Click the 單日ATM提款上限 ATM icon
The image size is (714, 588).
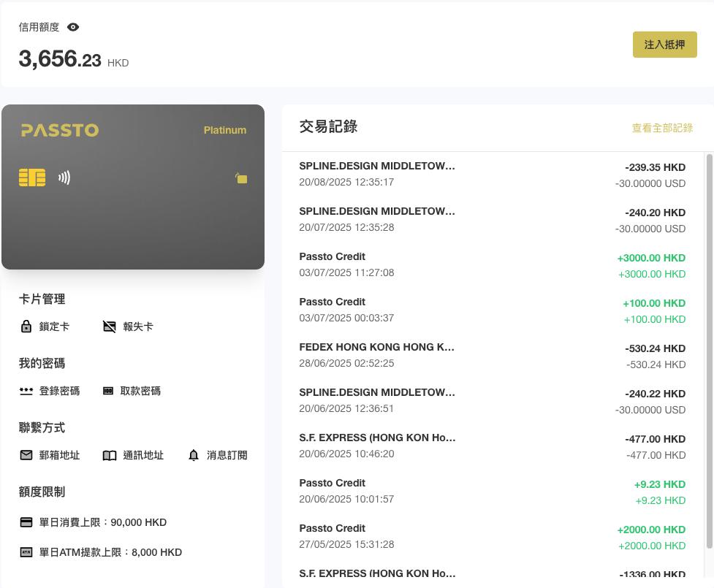click(26, 552)
